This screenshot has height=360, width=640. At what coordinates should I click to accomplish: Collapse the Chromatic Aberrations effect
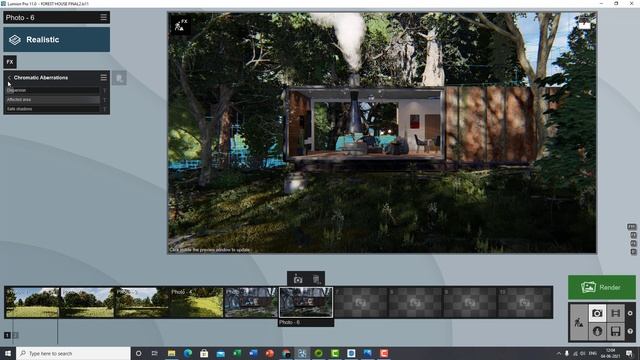point(9,78)
